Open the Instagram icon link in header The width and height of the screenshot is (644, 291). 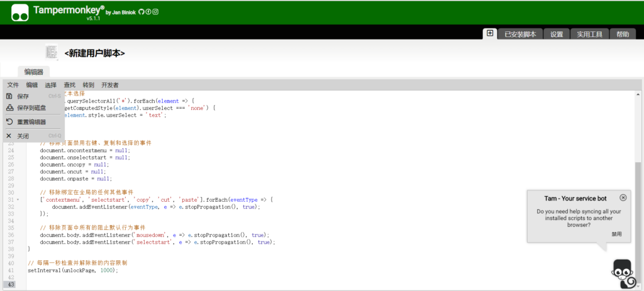[x=155, y=12]
